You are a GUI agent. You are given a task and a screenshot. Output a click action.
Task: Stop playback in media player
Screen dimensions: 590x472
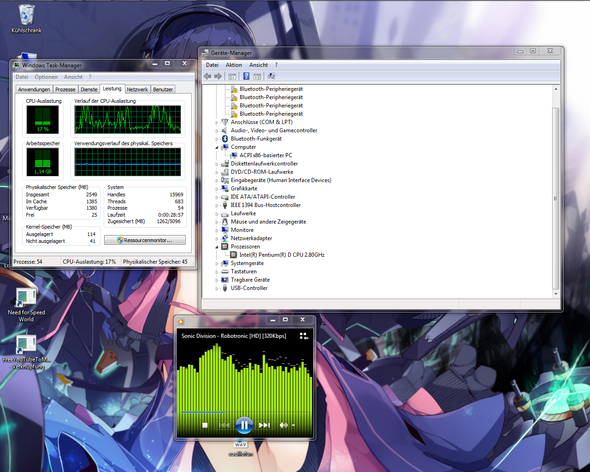tap(205, 425)
